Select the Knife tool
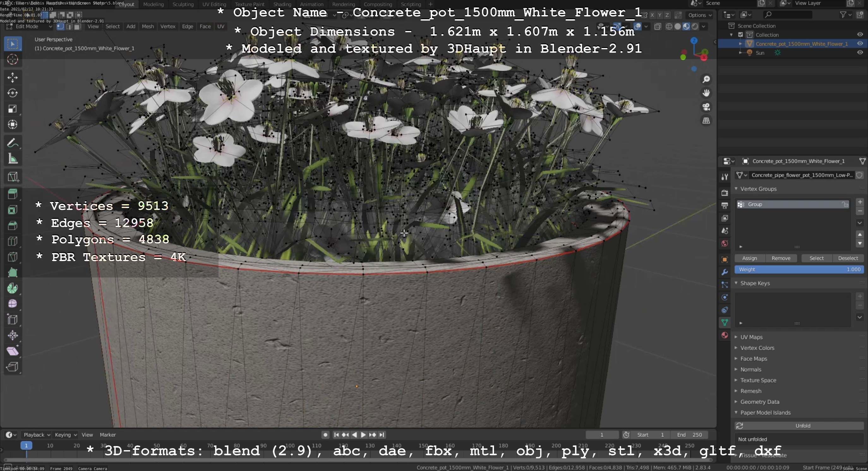Viewport: 868px width, 471px height. pos(13,257)
